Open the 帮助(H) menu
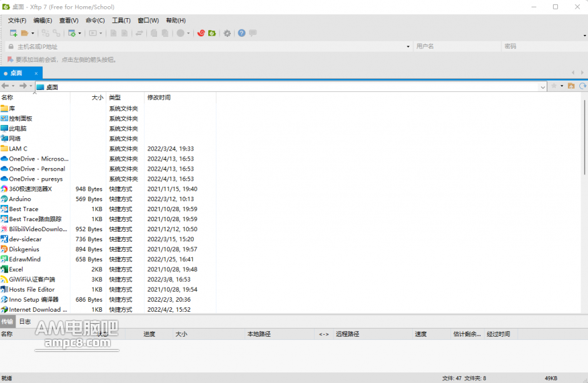 tap(176, 21)
